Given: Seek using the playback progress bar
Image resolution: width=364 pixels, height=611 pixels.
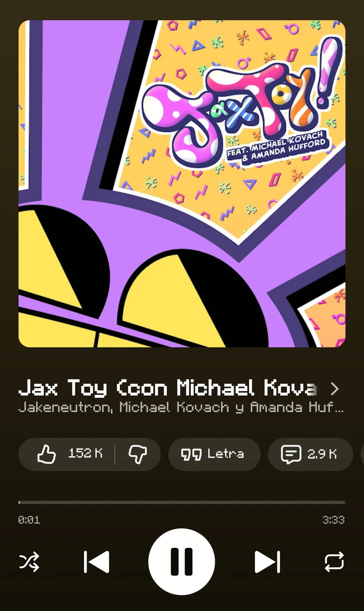Looking at the screenshot, I should click(182, 503).
